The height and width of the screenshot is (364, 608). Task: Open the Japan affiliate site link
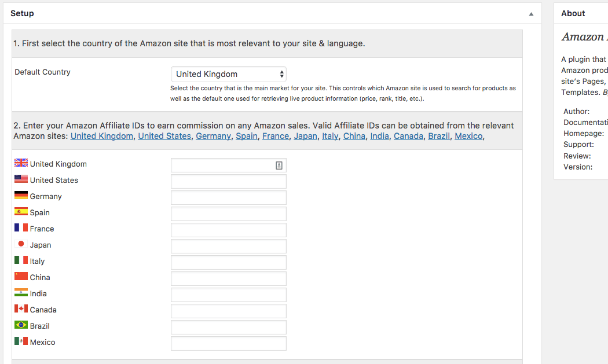(x=306, y=136)
